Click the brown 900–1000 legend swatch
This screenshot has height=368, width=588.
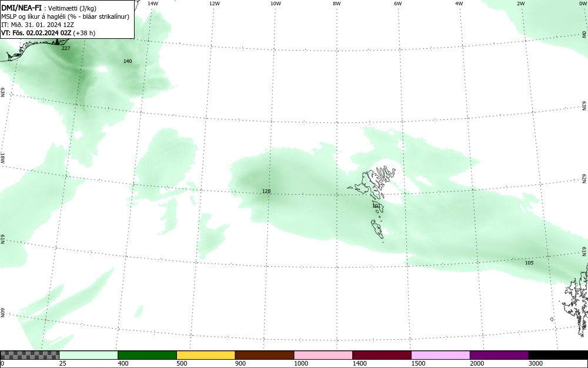pyautogui.click(x=265, y=355)
